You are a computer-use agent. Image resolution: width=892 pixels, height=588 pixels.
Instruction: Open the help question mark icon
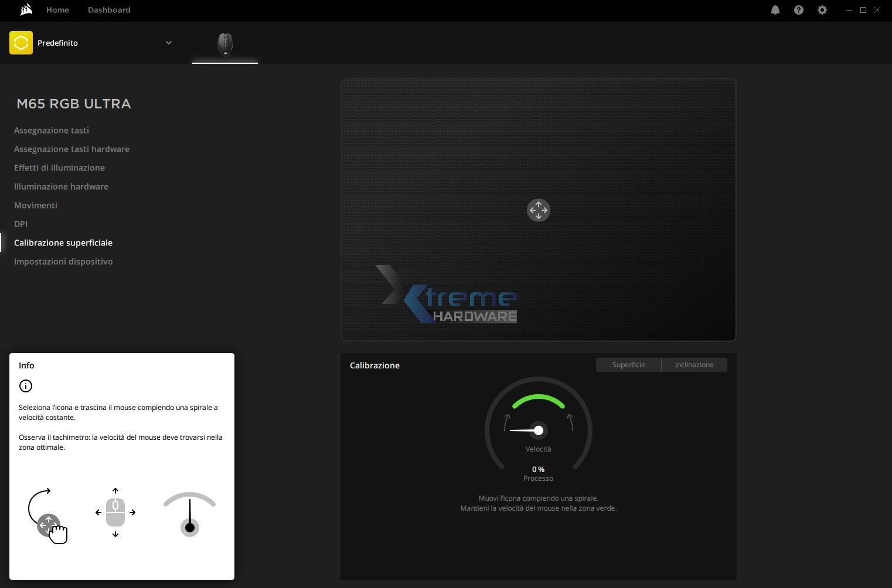[799, 10]
